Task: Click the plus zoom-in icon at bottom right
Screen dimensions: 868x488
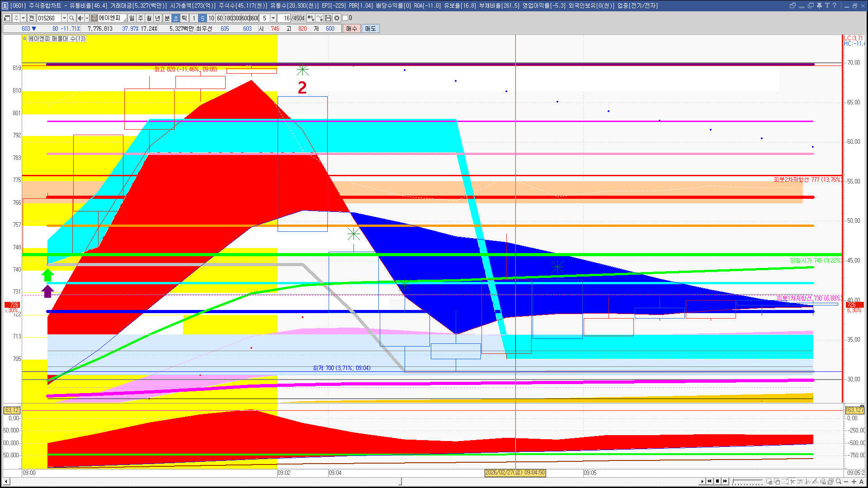Action: point(854,481)
